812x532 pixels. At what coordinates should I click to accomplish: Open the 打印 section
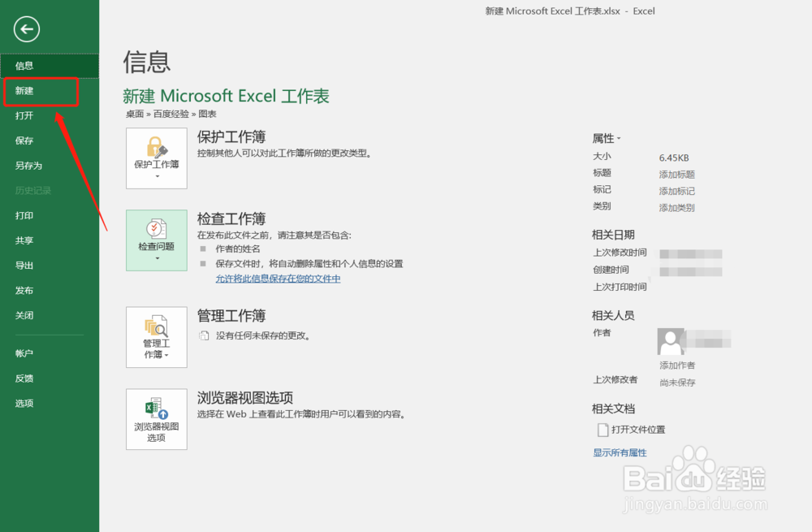tap(23, 215)
